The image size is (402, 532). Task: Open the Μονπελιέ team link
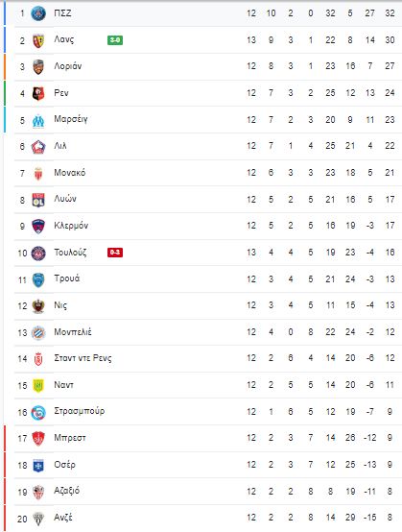tap(73, 332)
